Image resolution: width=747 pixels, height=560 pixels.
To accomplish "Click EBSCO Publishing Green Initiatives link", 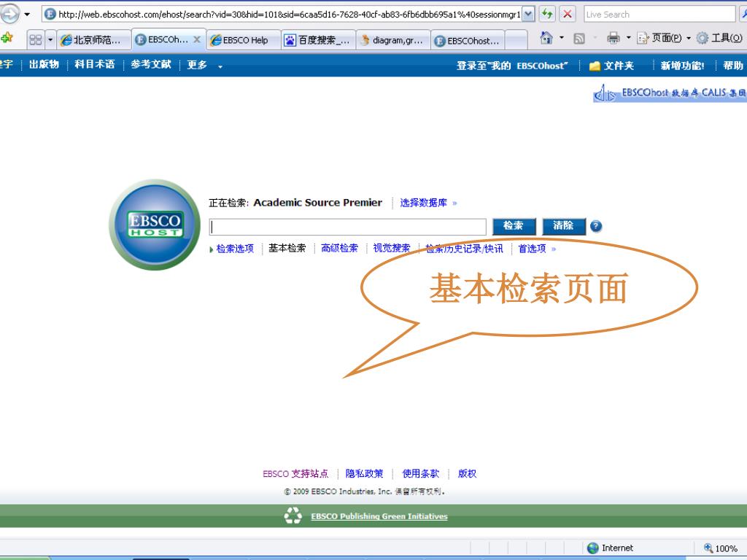I will pos(379,516).
